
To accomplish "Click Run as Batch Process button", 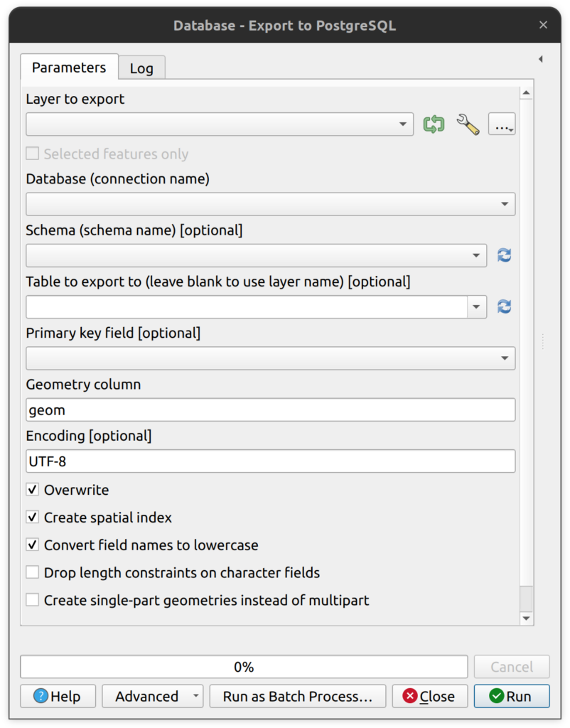I will coord(297,696).
